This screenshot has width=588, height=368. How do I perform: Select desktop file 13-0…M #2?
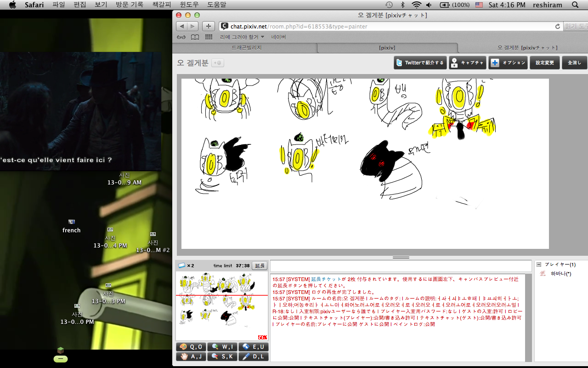click(x=153, y=242)
